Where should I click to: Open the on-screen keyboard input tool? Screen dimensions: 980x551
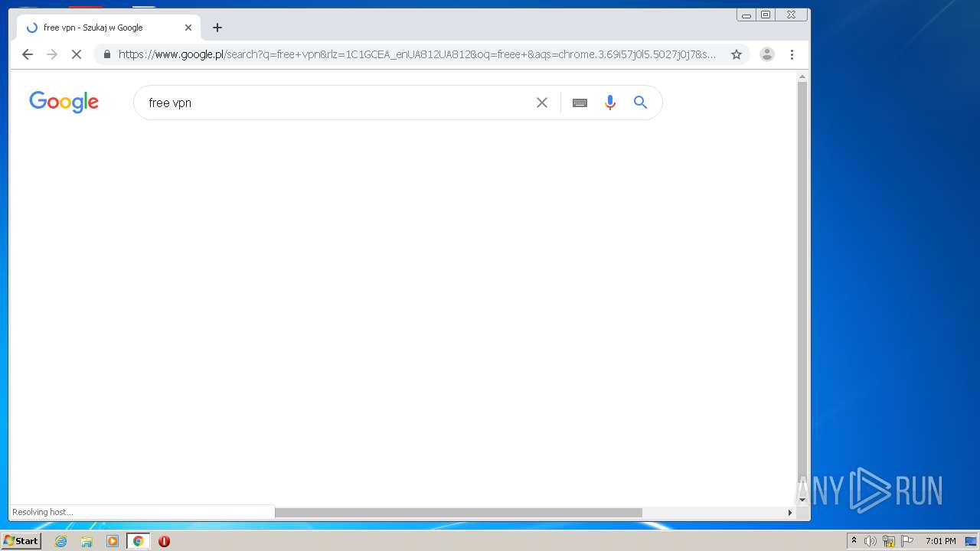tap(580, 103)
